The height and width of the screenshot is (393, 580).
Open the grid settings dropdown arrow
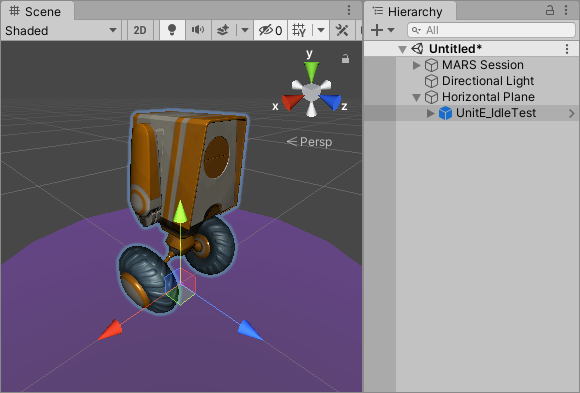pyautogui.click(x=321, y=30)
